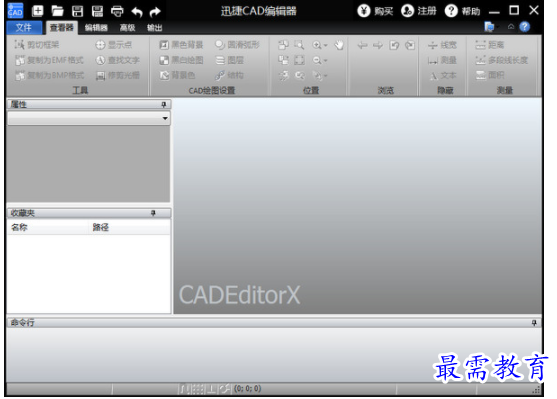The image size is (557, 399).
Task: Click the 帮助 button in the title bar
Action: [462, 11]
